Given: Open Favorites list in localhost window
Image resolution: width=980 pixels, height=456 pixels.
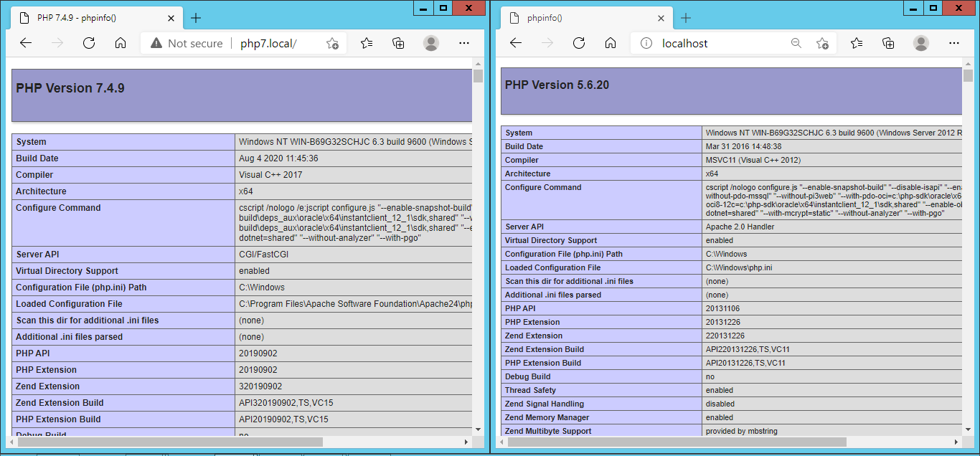Looking at the screenshot, I should (857, 43).
